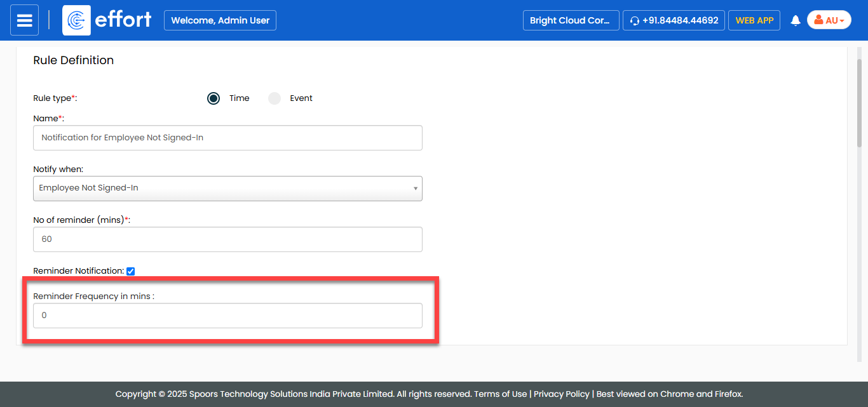This screenshot has width=868, height=407.
Task: Click the Rule Definition heading
Action: (73, 60)
